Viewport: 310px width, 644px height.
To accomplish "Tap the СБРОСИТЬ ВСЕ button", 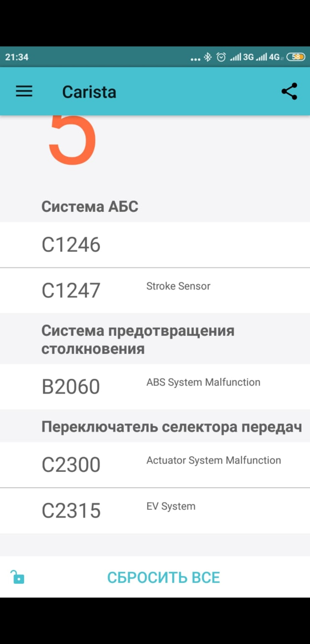I will click(x=164, y=577).
